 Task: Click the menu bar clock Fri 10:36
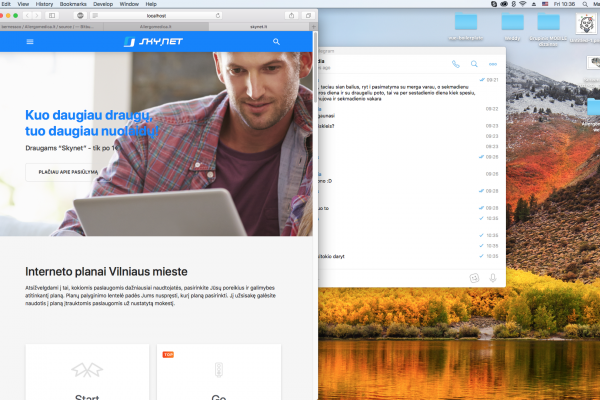point(564,4)
